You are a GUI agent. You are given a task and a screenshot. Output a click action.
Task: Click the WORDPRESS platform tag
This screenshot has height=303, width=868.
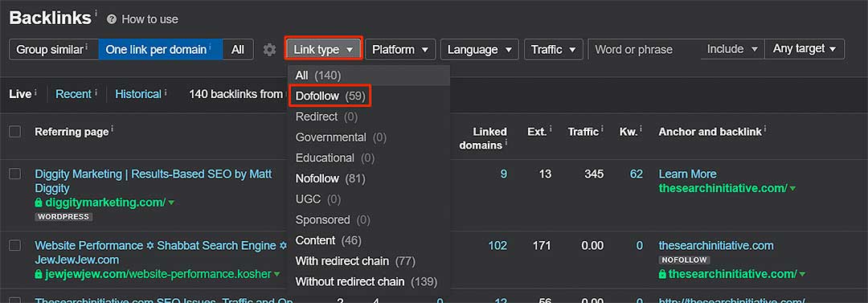pos(63,216)
